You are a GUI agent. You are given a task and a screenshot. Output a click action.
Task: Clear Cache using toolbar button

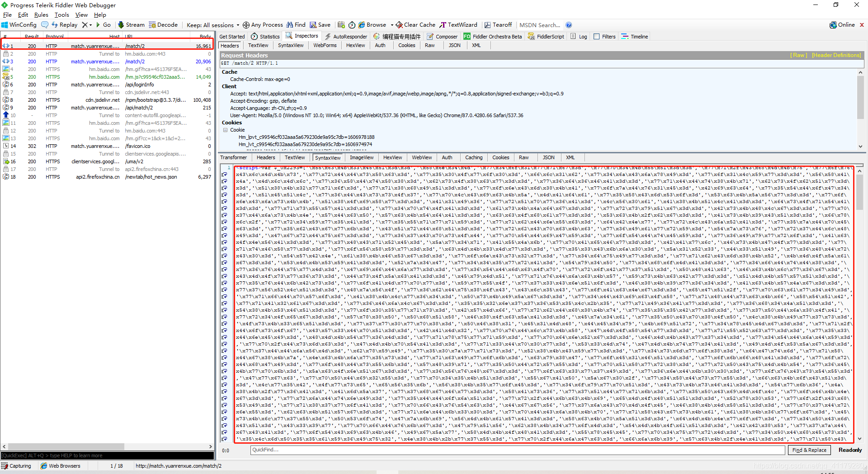(415, 25)
